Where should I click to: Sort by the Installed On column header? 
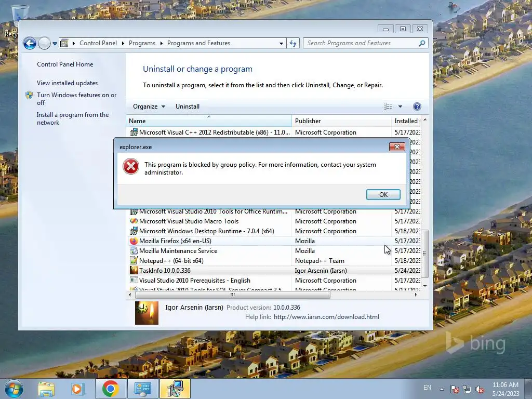point(406,121)
